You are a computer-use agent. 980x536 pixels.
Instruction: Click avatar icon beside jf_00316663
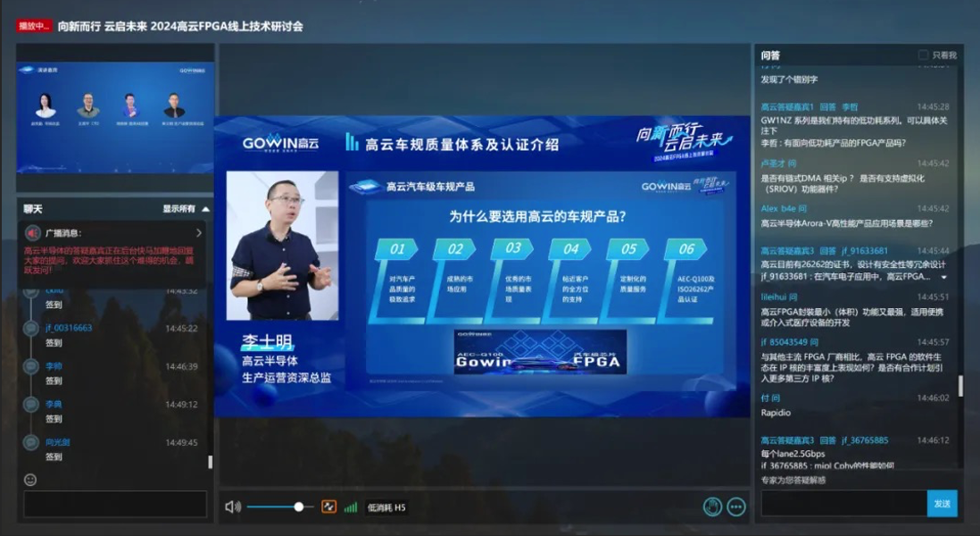pyautogui.click(x=31, y=328)
